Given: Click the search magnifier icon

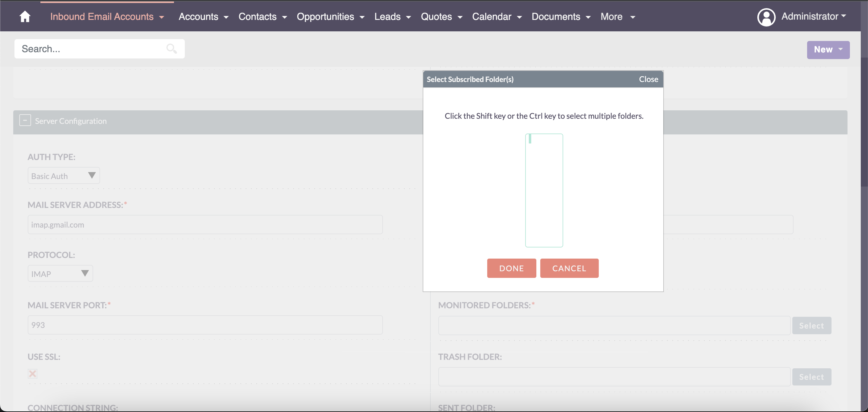Looking at the screenshot, I should (x=172, y=49).
